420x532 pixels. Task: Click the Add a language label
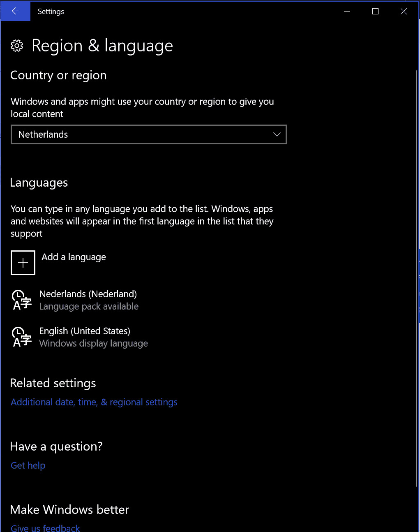(74, 257)
